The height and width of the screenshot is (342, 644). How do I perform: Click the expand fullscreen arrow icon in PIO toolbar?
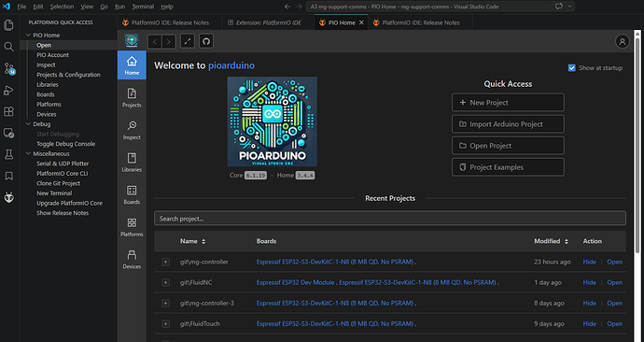click(188, 41)
